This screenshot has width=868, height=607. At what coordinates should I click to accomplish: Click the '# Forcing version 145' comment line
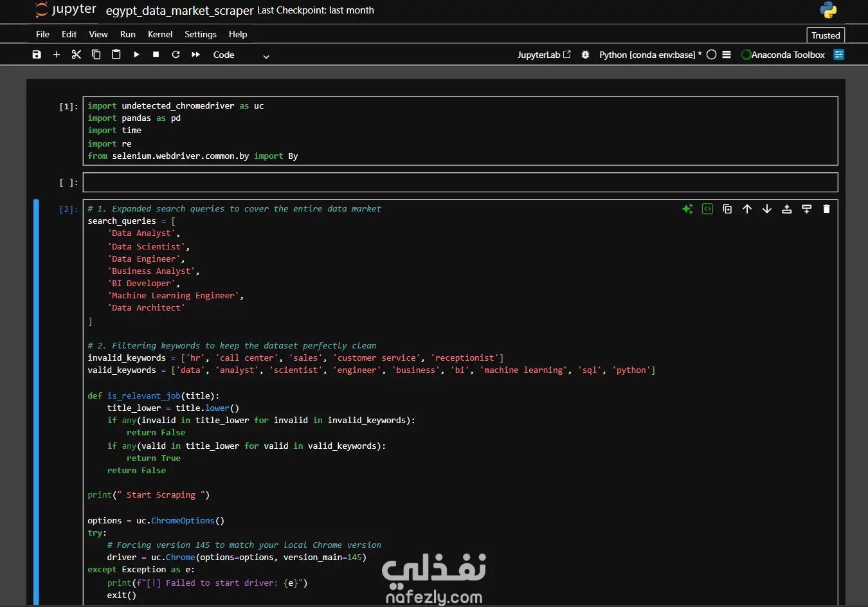244,545
